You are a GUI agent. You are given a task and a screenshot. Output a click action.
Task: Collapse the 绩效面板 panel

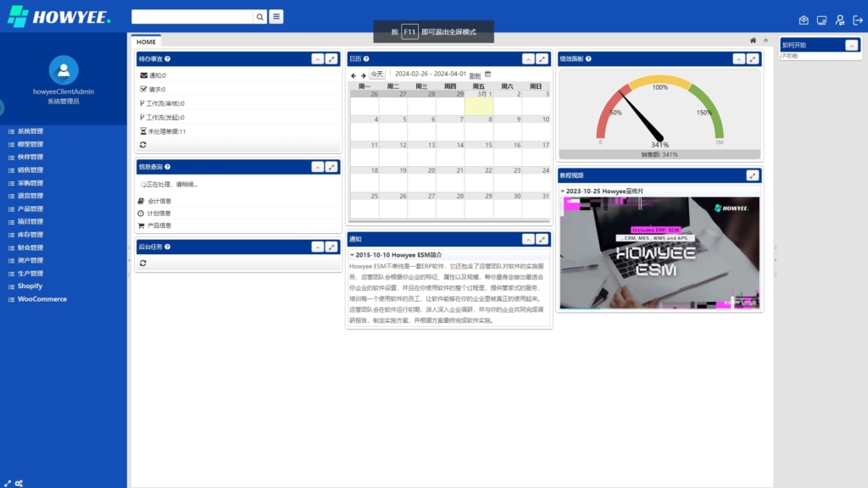click(739, 58)
